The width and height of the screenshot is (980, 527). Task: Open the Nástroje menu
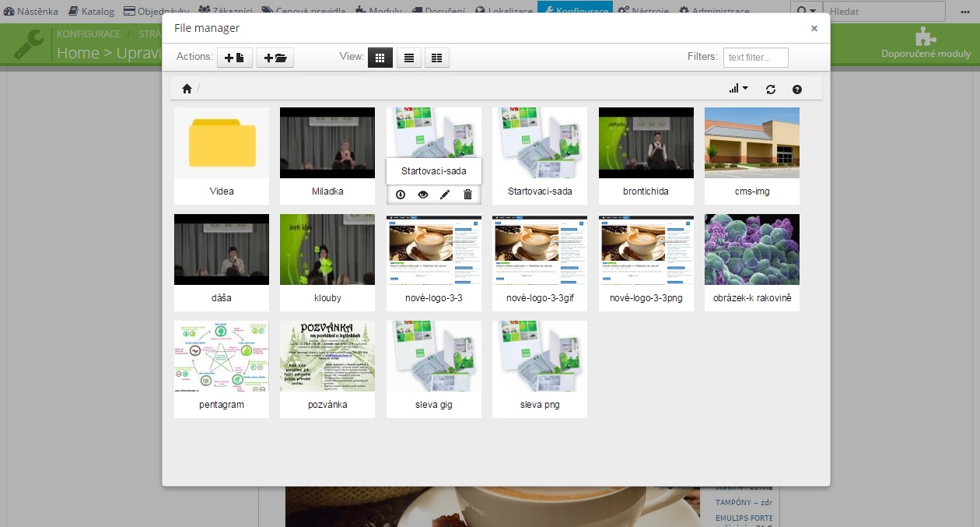645,11
